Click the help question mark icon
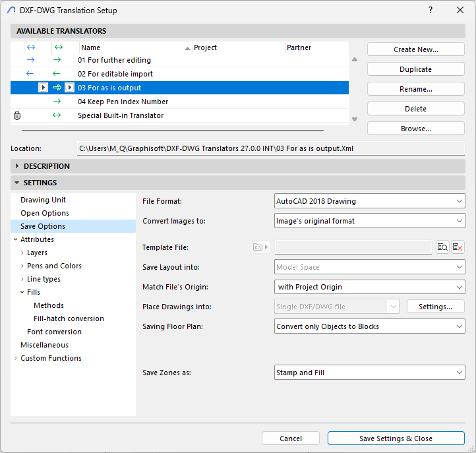The image size is (476, 453). point(430,11)
